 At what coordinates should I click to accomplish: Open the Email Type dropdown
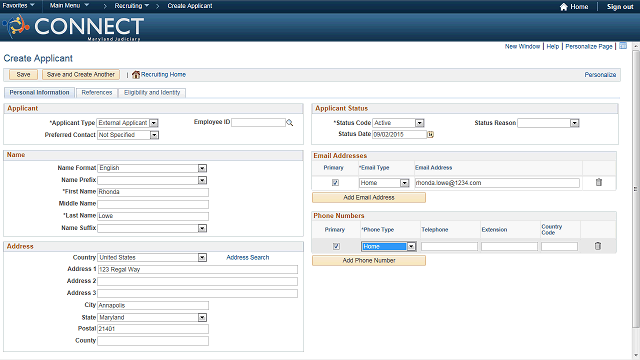point(404,183)
